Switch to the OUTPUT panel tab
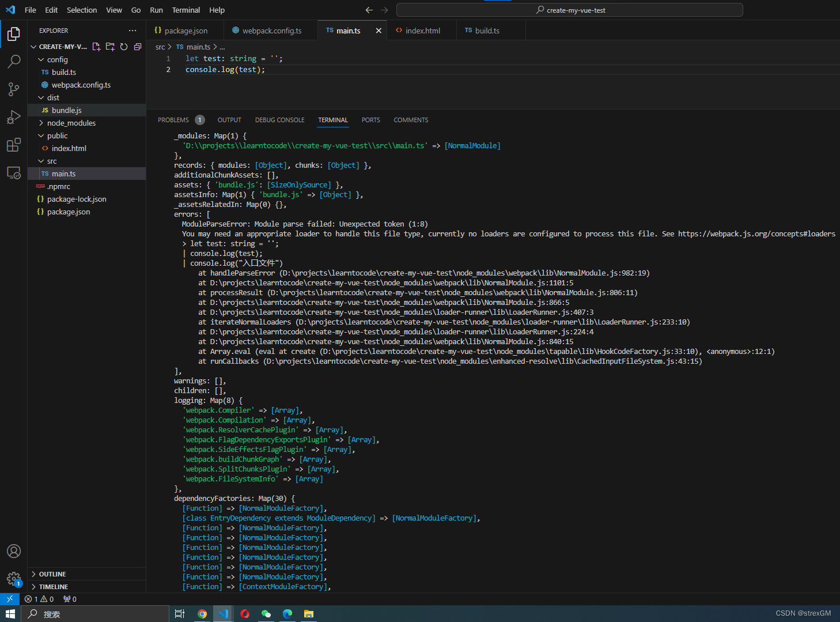 pos(229,120)
